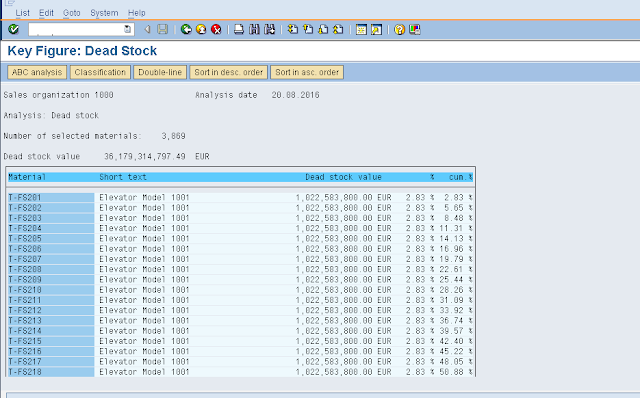
Task: Click the Short text column header
Action: (x=123, y=177)
